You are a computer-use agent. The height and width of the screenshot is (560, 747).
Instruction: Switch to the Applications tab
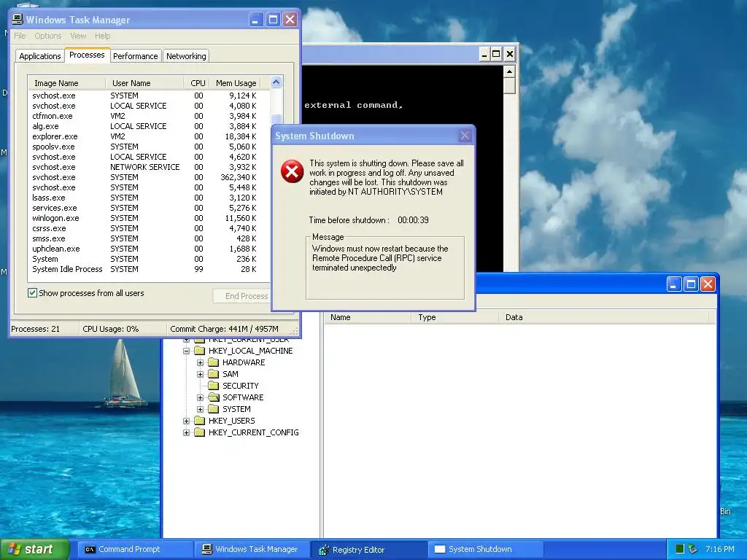40,55
